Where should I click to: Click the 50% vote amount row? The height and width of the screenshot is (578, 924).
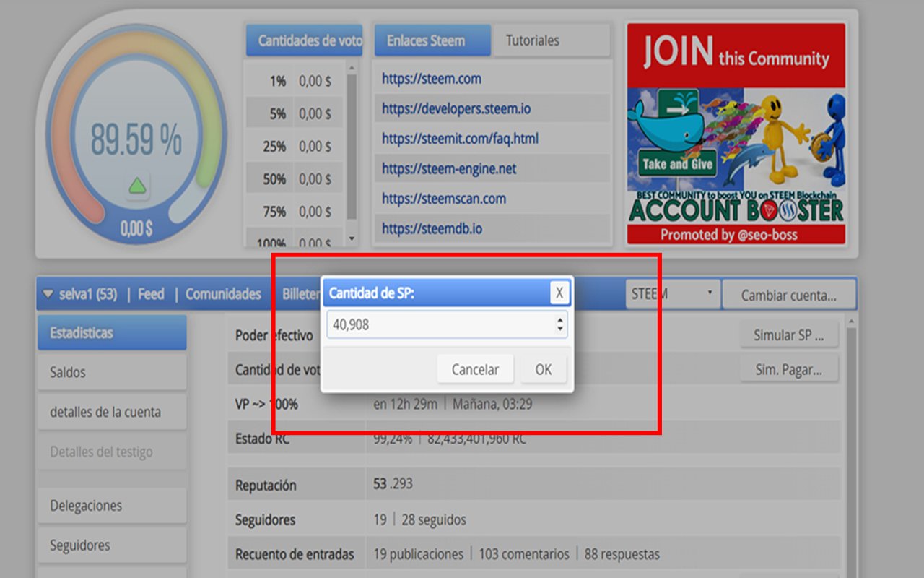point(295,179)
